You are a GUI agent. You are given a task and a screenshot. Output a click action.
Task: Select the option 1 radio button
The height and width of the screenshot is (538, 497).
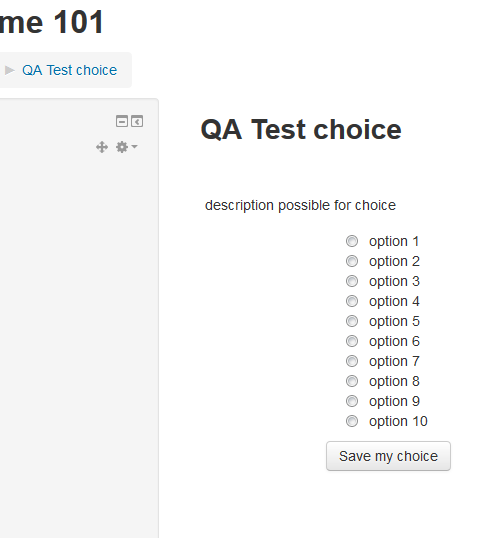[352, 241]
